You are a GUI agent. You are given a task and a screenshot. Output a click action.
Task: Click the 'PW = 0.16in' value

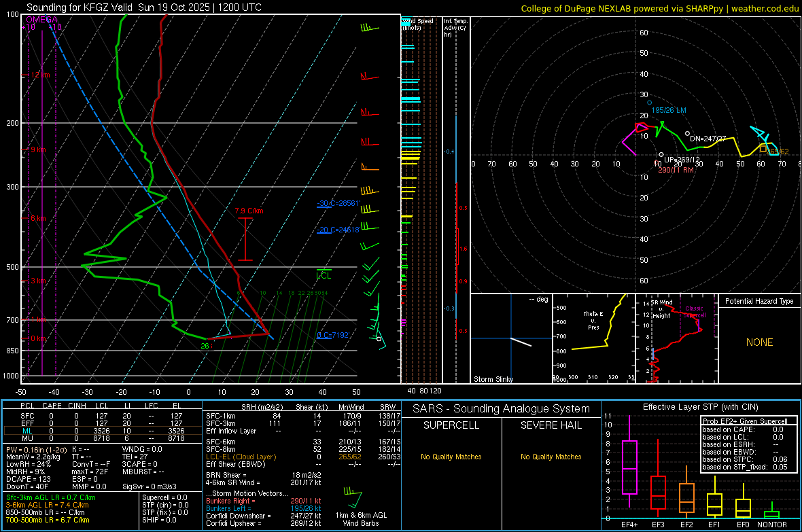(x=25, y=449)
